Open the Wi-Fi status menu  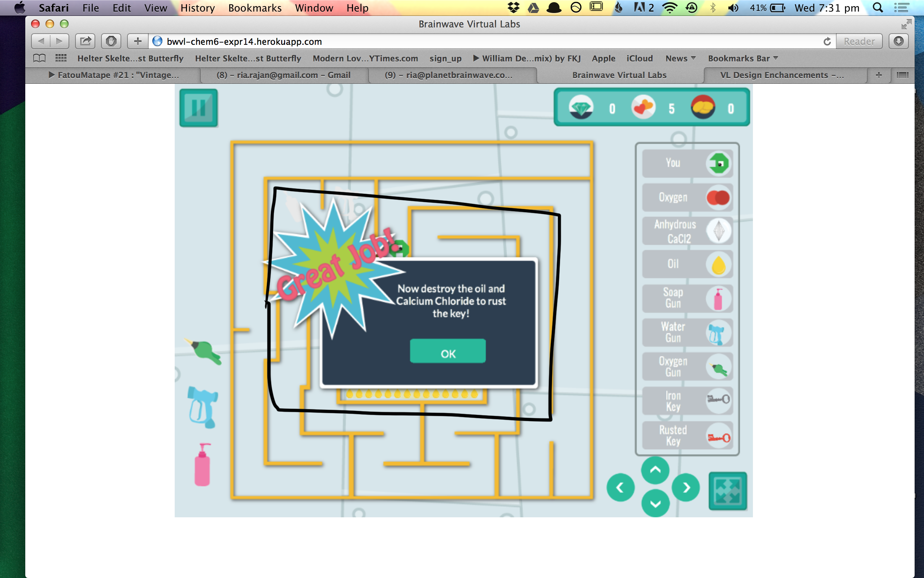coord(669,8)
